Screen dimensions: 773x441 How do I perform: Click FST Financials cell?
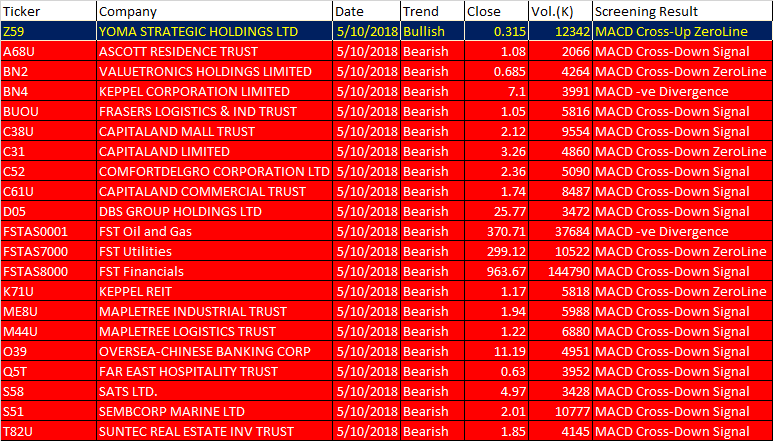[x=214, y=271]
